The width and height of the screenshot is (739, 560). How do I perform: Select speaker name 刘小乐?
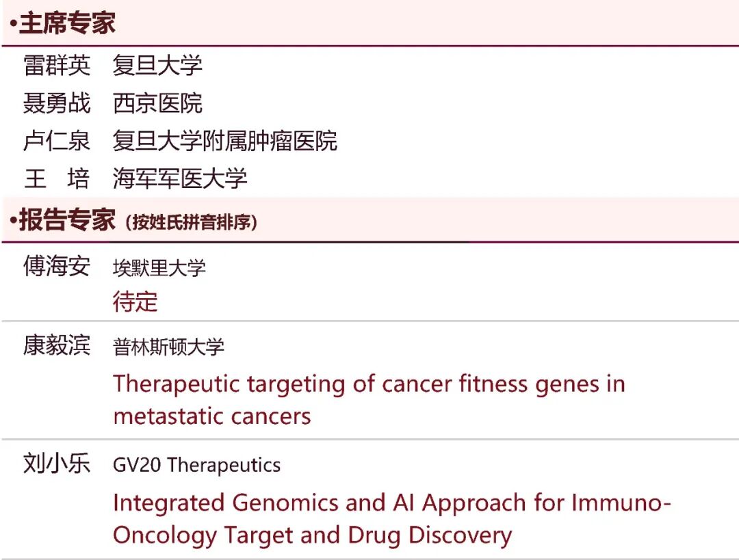57,464
